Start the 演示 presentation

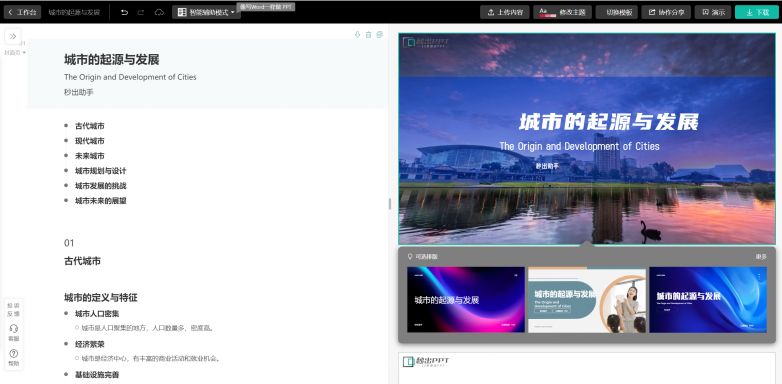[713, 12]
